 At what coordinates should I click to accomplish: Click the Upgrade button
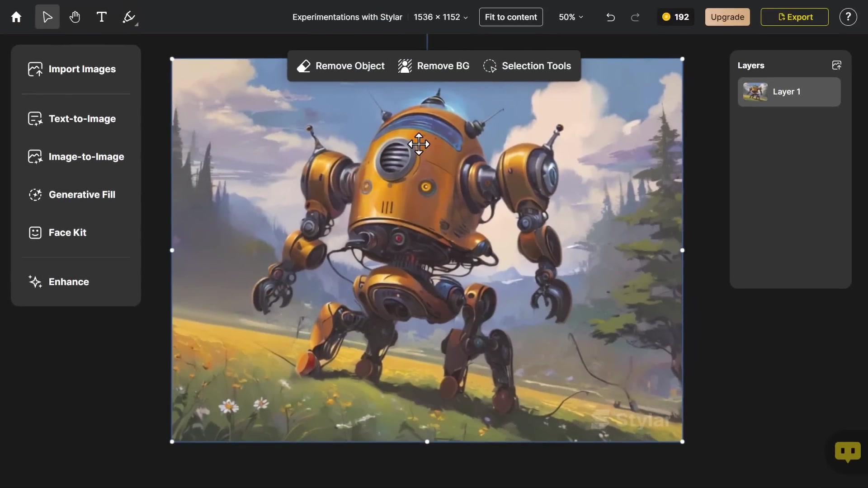(727, 17)
